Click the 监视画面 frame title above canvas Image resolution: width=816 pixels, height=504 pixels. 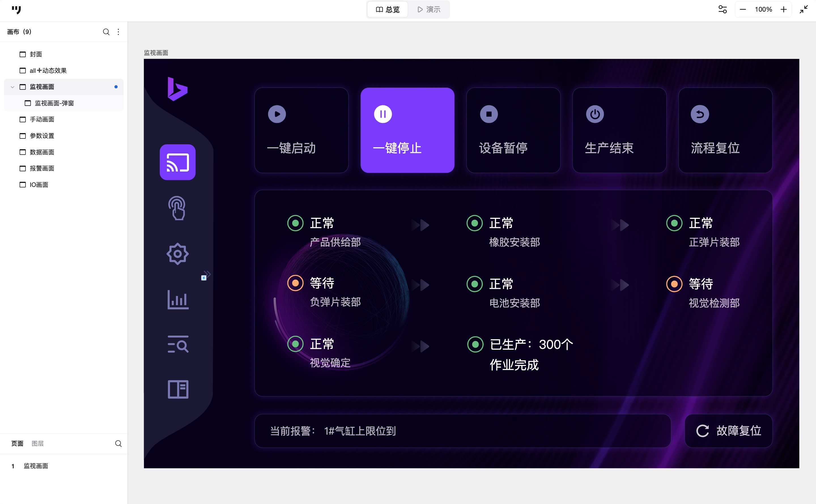(156, 53)
